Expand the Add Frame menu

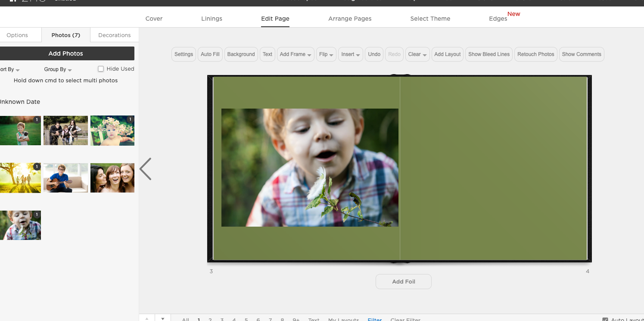pos(296,54)
